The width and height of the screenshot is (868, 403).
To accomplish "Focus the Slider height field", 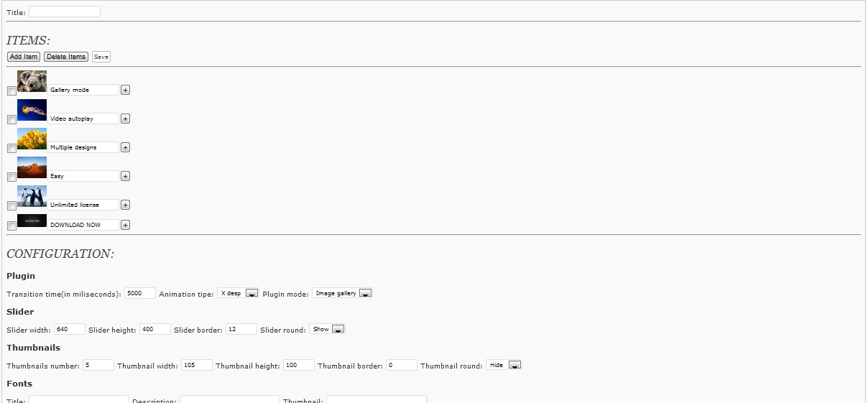I will [155, 329].
